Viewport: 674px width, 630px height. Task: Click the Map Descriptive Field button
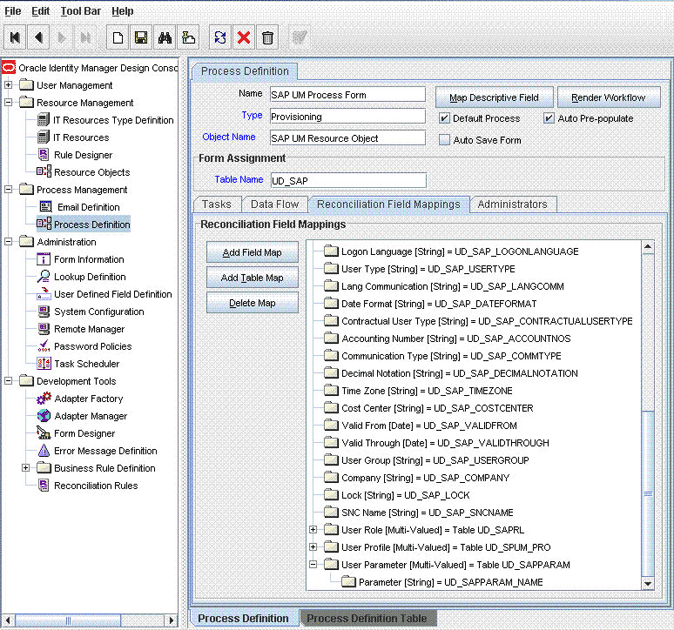(x=494, y=98)
